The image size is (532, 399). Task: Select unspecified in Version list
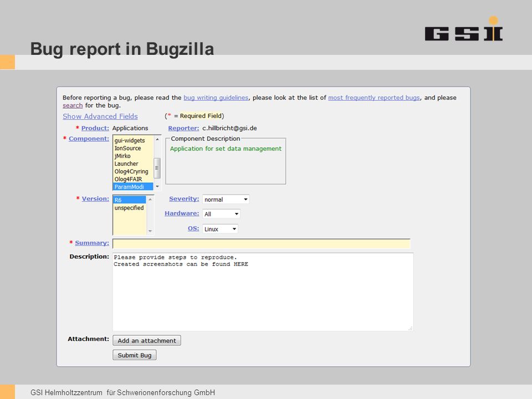tap(130, 208)
